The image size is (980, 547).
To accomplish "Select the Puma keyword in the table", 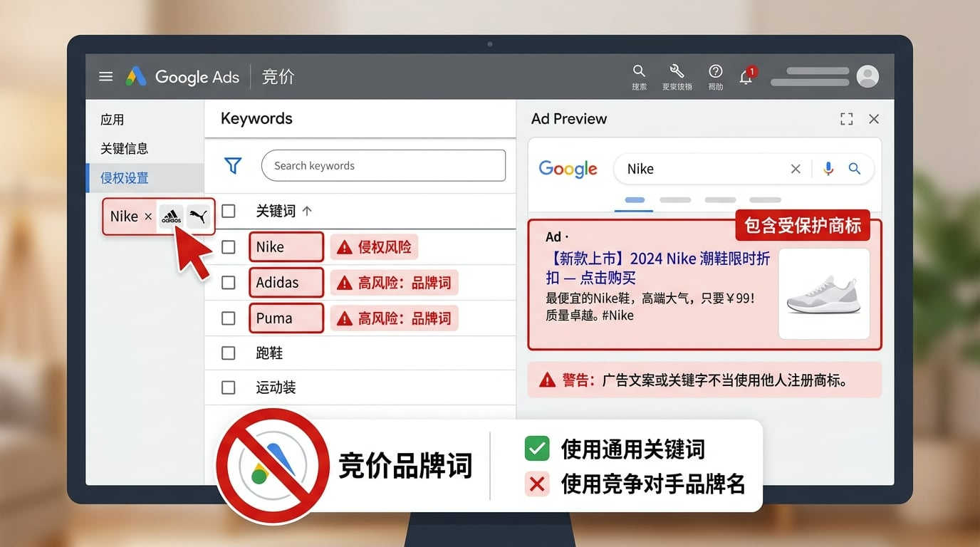I will coord(286,318).
